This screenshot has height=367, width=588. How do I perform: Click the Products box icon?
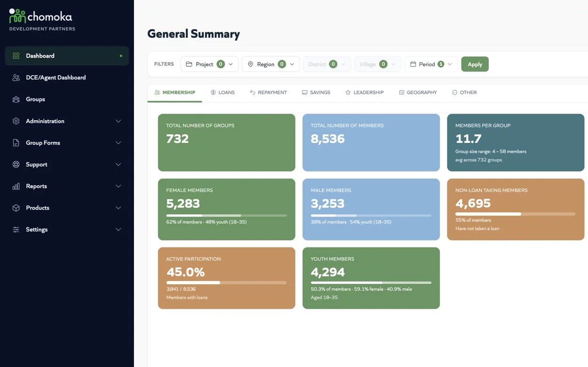[16, 208]
